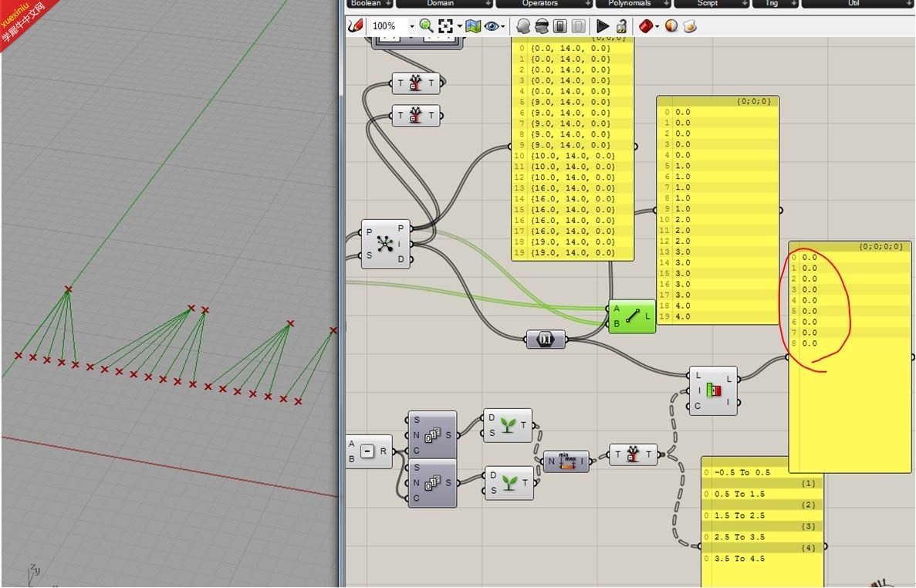The image size is (916, 588).
Task: Expand the Script panel
Action: [712, 4]
